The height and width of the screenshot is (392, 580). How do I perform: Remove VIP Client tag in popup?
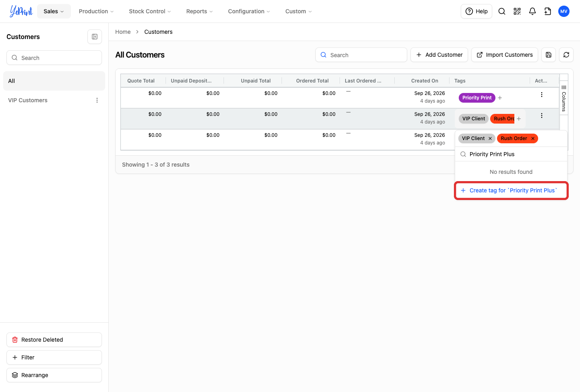coord(490,138)
